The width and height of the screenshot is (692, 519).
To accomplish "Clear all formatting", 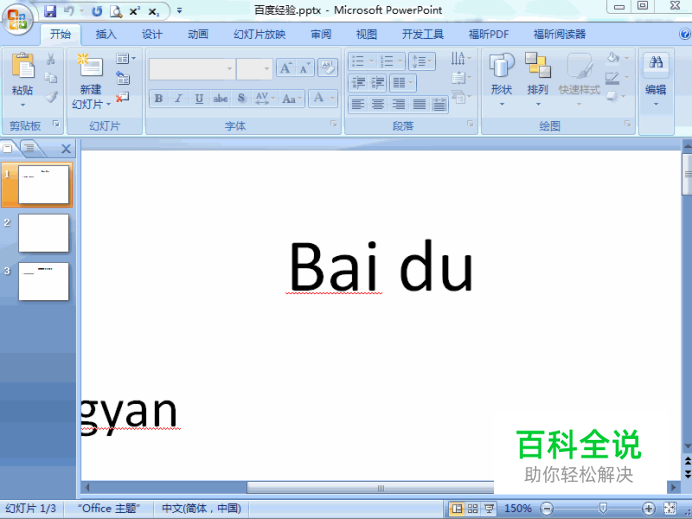I will coord(327,68).
